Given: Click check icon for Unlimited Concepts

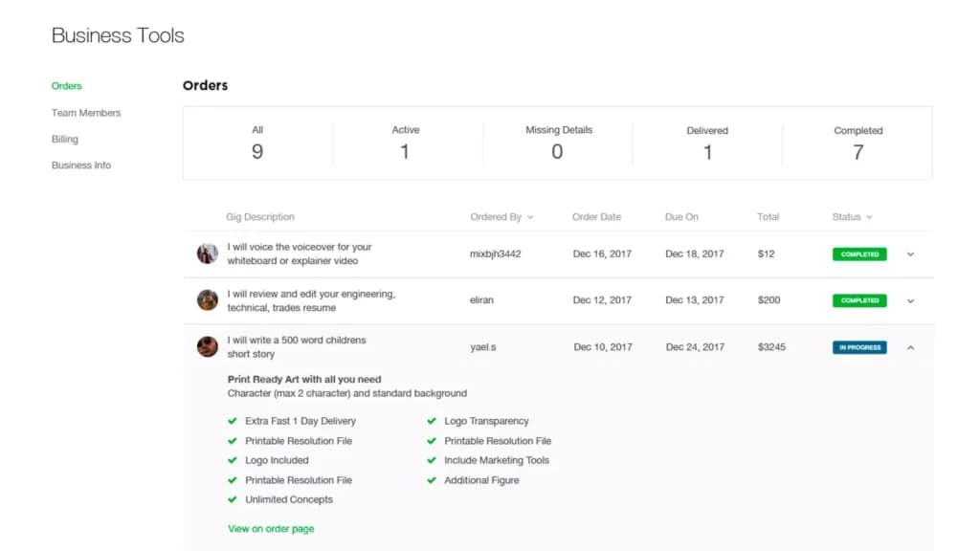Looking at the screenshot, I should pyautogui.click(x=233, y=499).
